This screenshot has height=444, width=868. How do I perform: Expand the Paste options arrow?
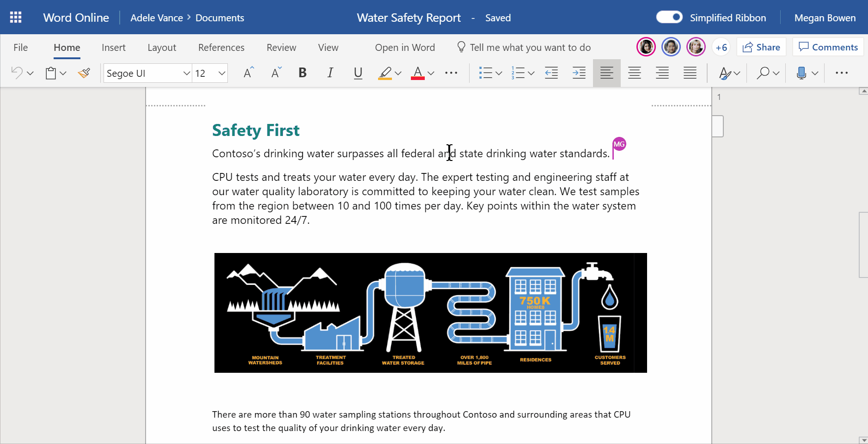click(x=63, y=73)
